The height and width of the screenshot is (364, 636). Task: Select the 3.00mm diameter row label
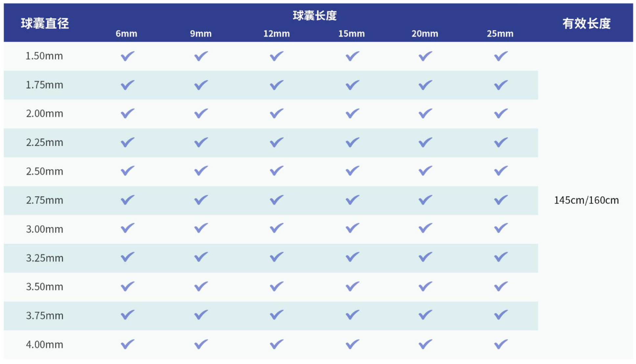point(44,229)
